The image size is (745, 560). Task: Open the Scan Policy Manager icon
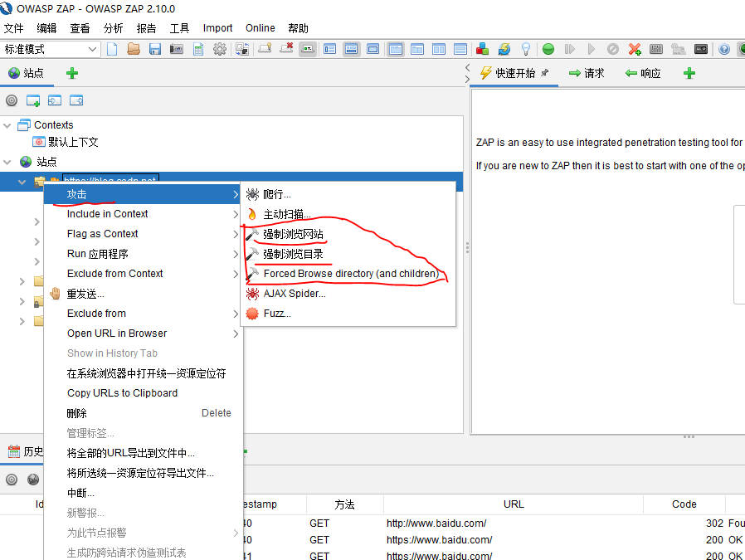point(656,49)
